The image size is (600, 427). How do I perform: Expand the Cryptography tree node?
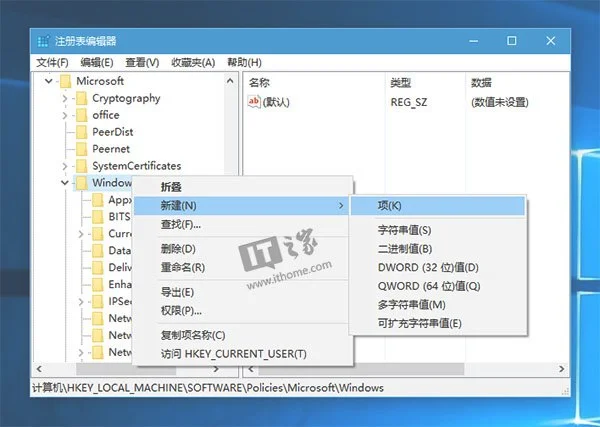65,98
